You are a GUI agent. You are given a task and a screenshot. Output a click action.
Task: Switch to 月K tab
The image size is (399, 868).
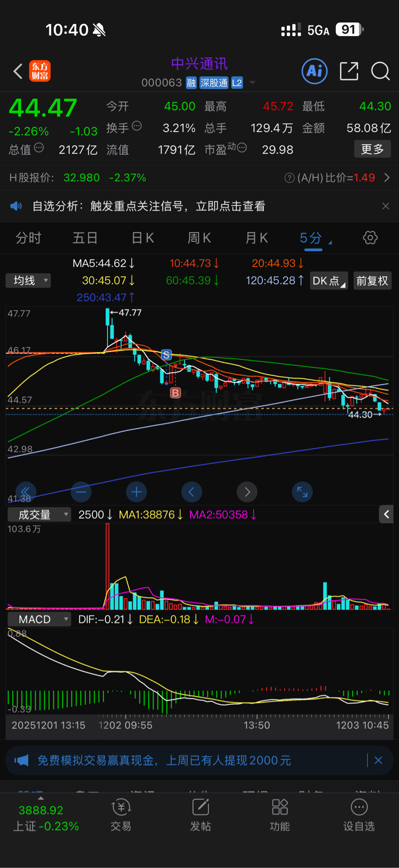[x=256, y=238]
